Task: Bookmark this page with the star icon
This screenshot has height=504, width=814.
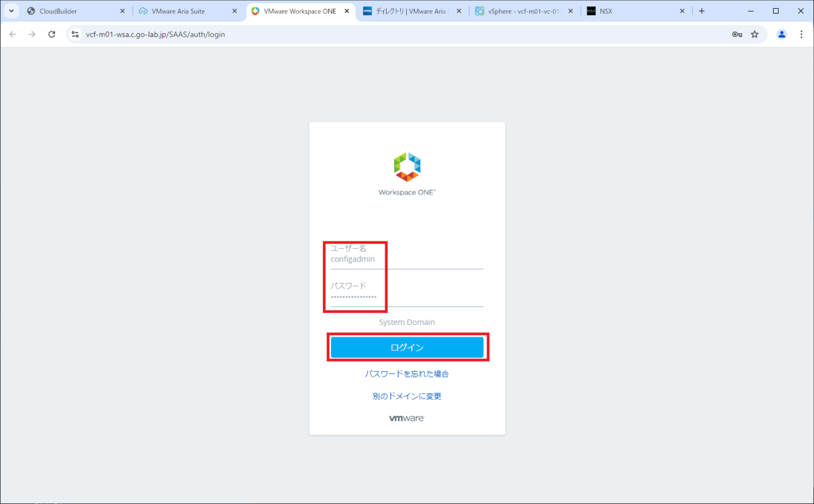Action: click(754, 34)
